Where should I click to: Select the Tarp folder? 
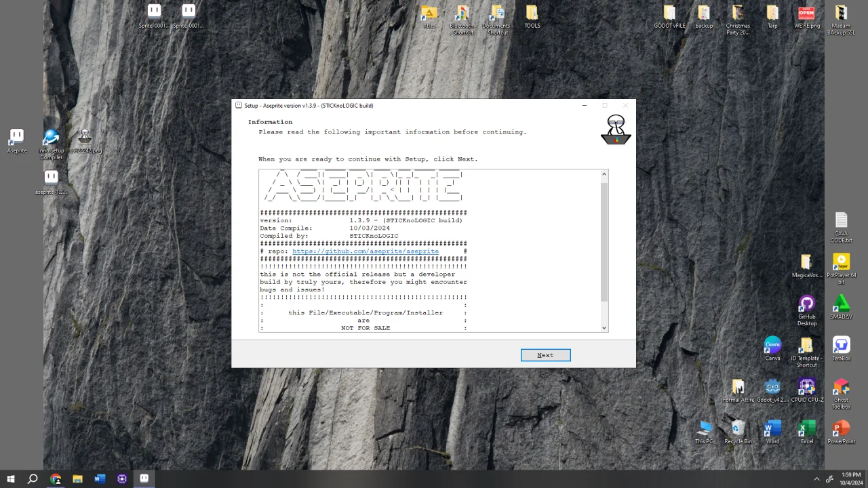(772, 18)
